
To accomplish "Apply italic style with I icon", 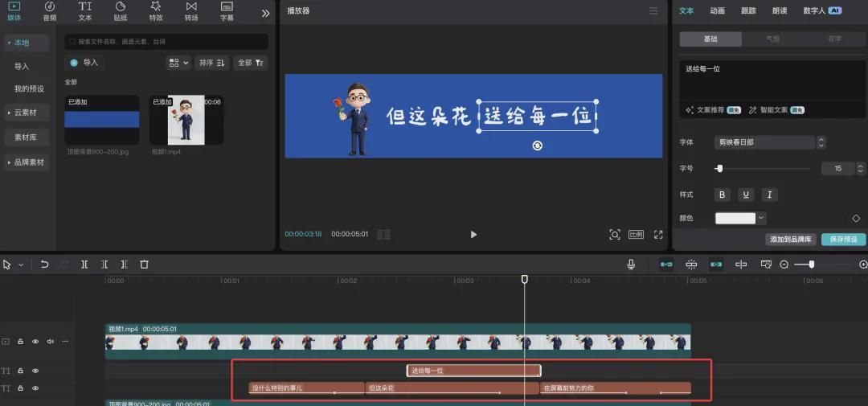I will (769, 195).
